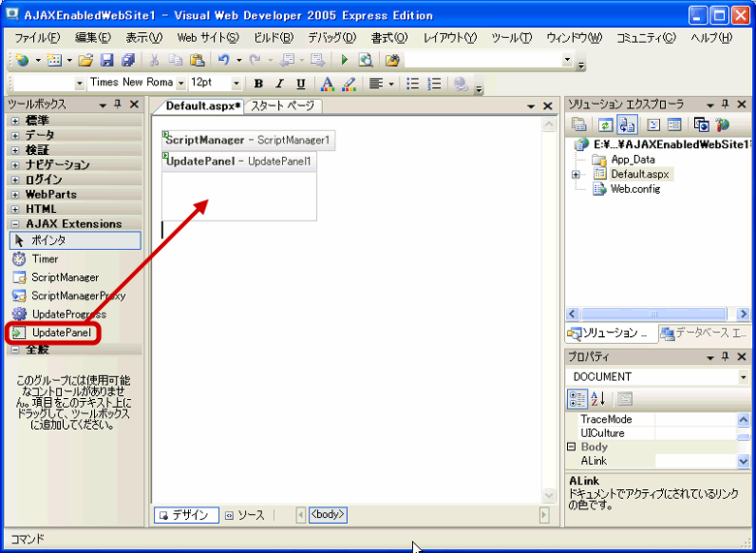Insert a bulleted list
The height and width of the screenshot is (553, 756).
pos(413,84)
